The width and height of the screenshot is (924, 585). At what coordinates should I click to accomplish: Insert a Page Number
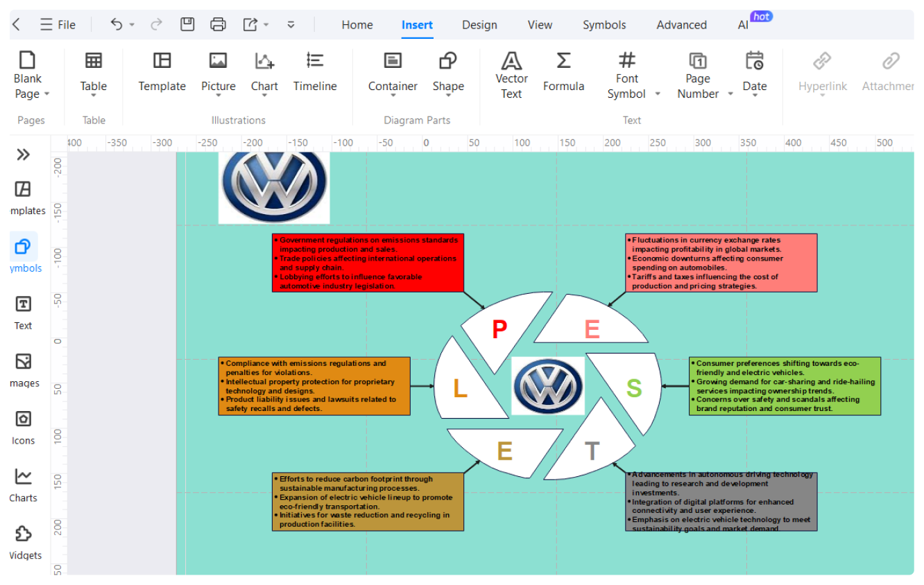point(697,74)
